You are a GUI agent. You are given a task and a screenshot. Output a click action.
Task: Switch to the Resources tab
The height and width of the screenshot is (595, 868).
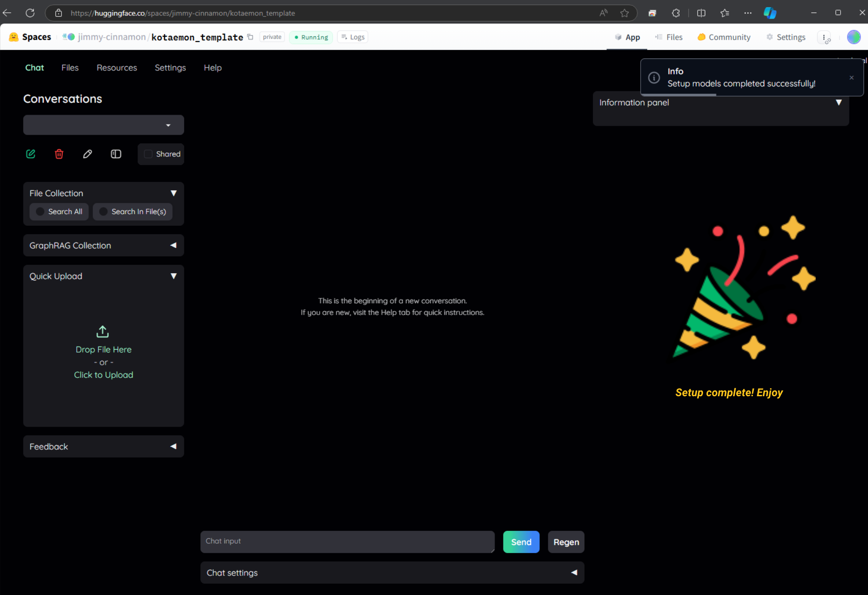[117, 68]
